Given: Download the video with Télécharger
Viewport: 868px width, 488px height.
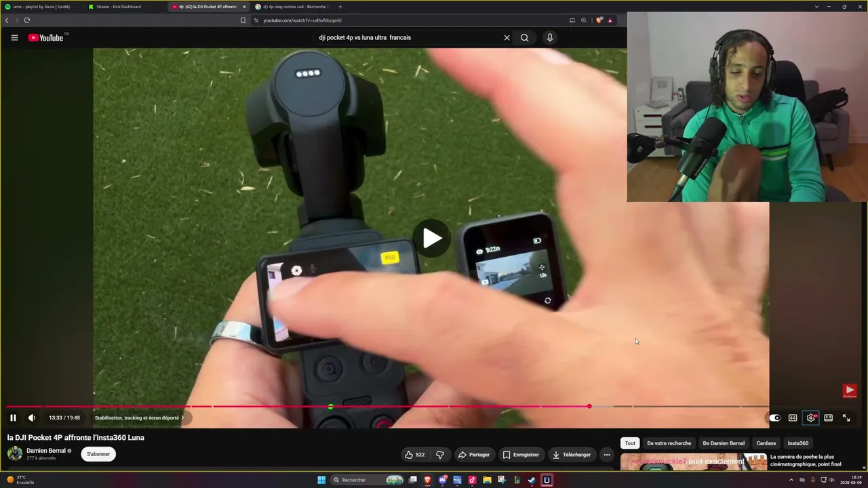Looking at the screenshot, I should tap(572, 455).
